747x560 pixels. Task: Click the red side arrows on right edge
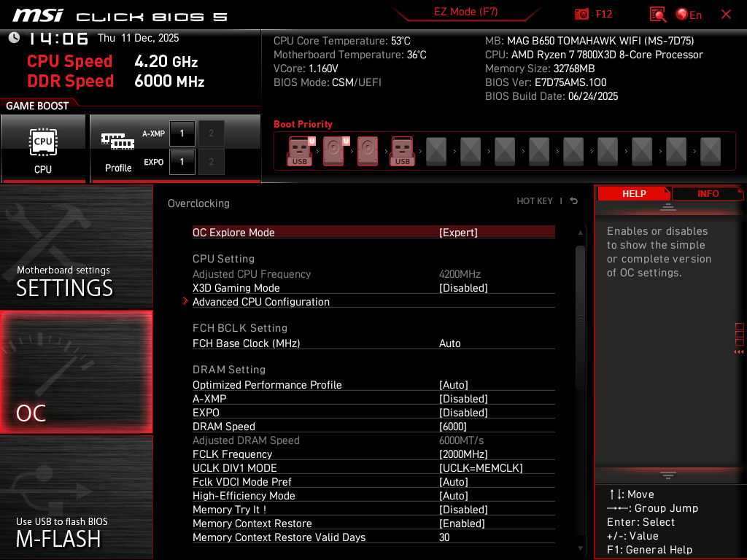coord(738,352)
